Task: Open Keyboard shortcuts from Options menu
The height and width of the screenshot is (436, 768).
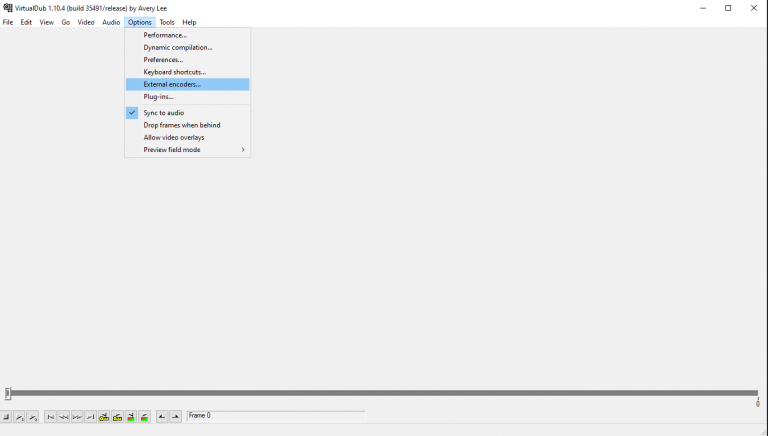Action: pos(174,72)
